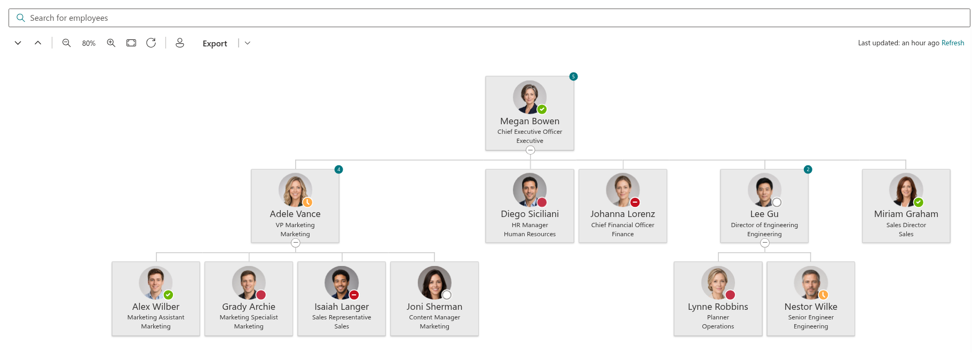Open Isaiah Langer's profile photo
This screenshot has height=361, width=980.
(342, 283)
